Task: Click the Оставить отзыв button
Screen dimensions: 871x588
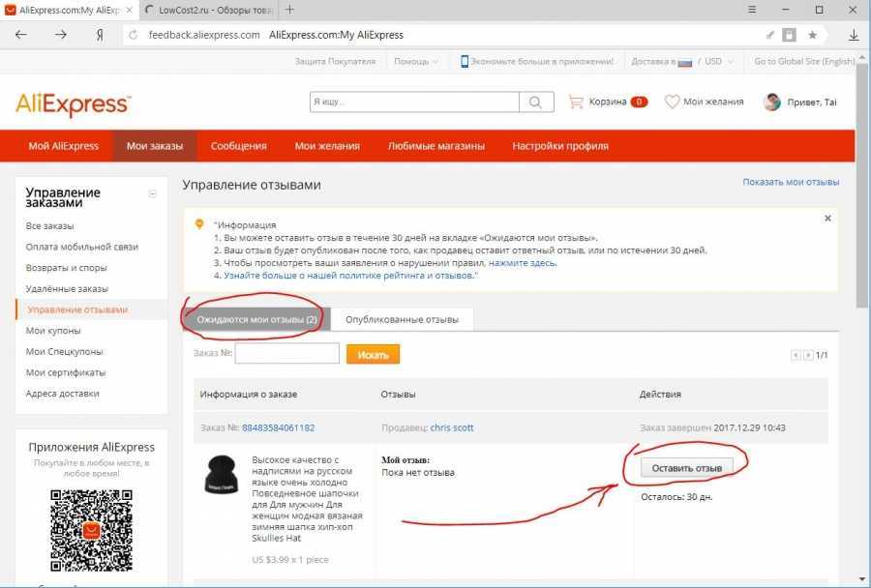Action: pos(686,468)
